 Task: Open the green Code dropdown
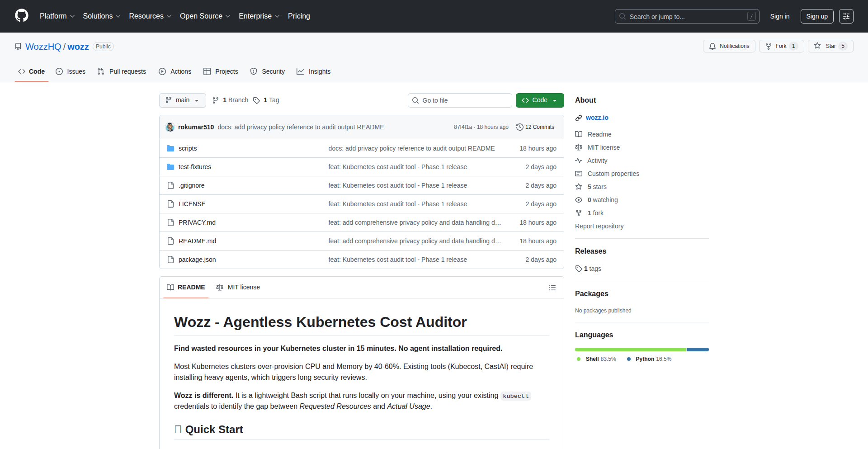pyautogui.click(x=539, y=100)
